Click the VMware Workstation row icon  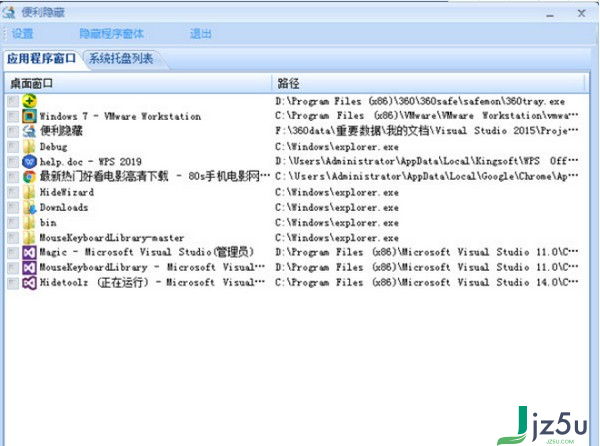[x=29, y=116]
